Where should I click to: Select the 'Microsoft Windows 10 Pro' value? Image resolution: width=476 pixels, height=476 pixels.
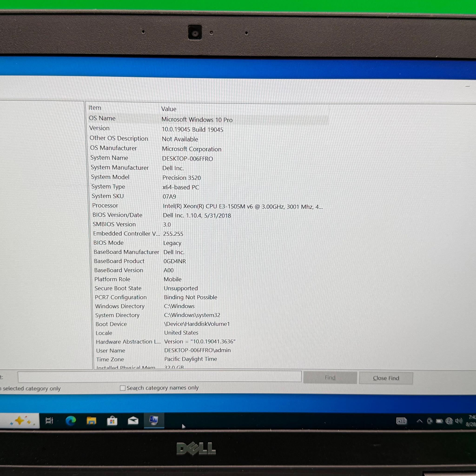pos(197,120)
